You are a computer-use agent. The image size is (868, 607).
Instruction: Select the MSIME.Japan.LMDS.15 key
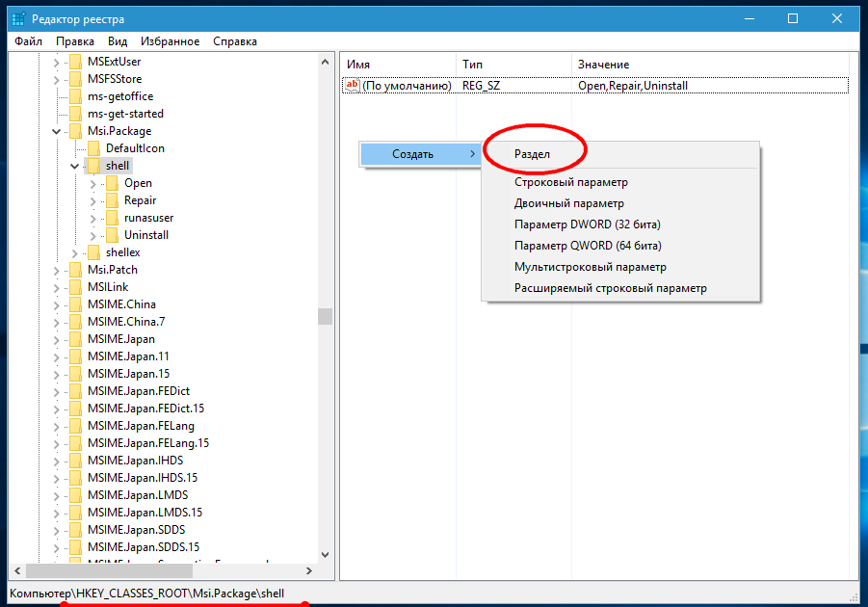coord(145,513)
